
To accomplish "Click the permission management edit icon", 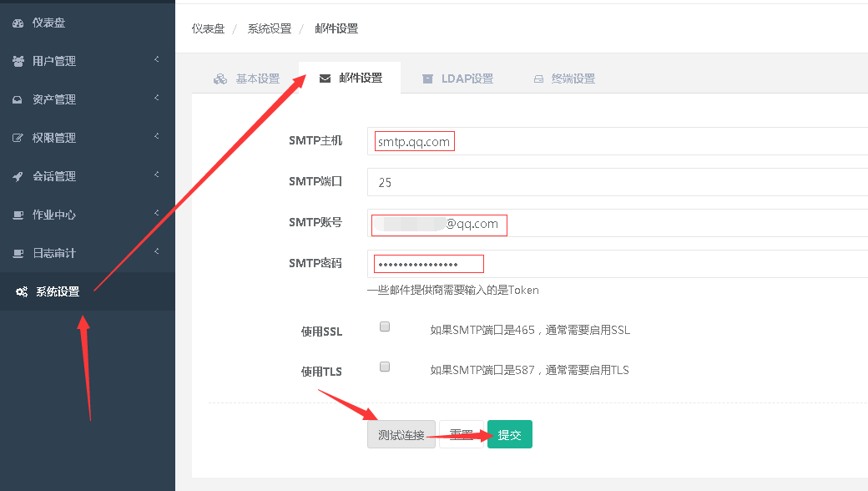I will [x=18, y=139].
